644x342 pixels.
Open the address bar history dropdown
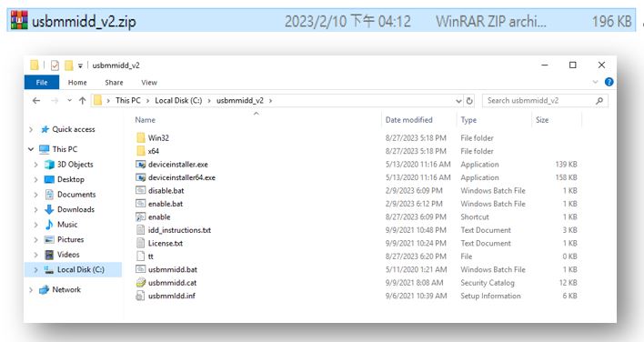[458, 101]
